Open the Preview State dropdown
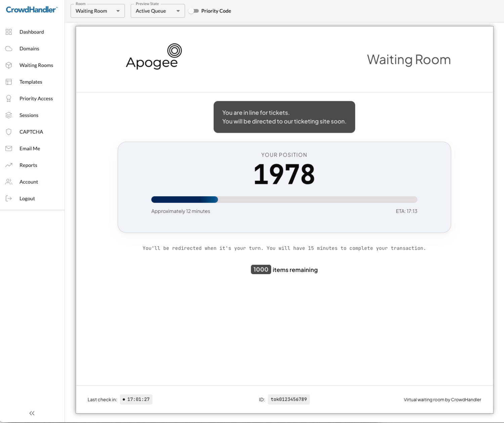The height and width of the screenshot is (423, 504). 158,11
